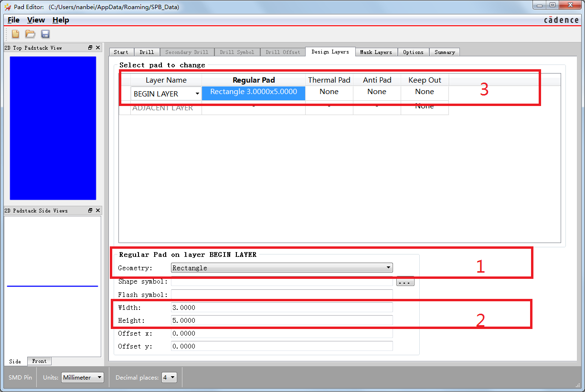Click the Shape symbol browse button
Viewport: 585px width, 392px height.
click(x=405, y=282)
